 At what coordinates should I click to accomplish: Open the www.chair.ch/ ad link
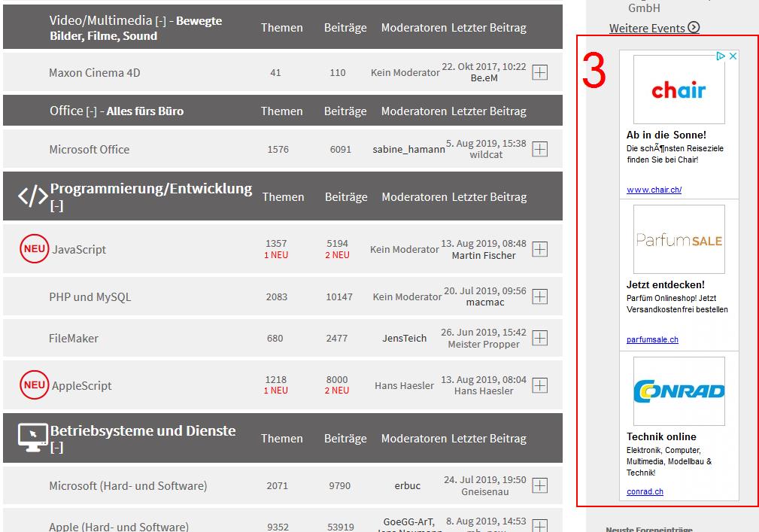click(654, 190)
